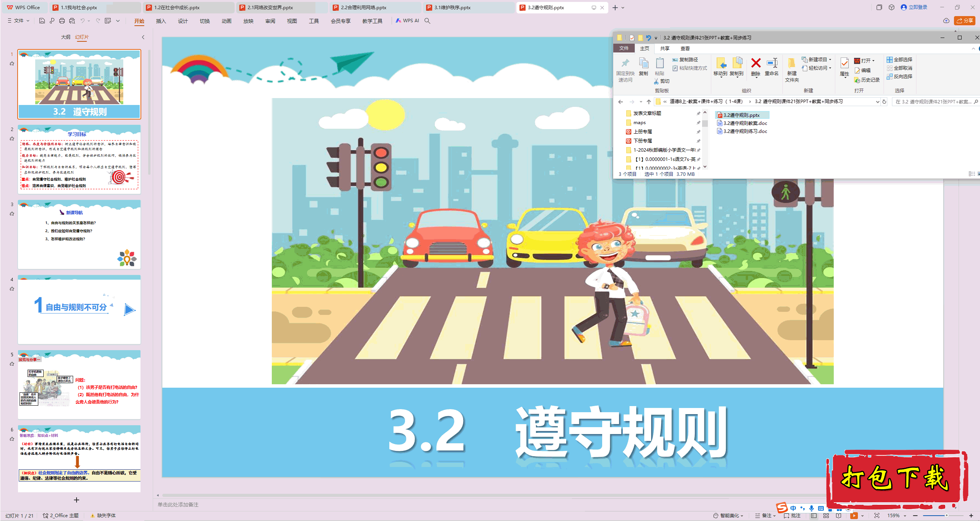Click the Copy icon in Explorer clipboard group
The image size is (980, 521).
click(644, 63)
